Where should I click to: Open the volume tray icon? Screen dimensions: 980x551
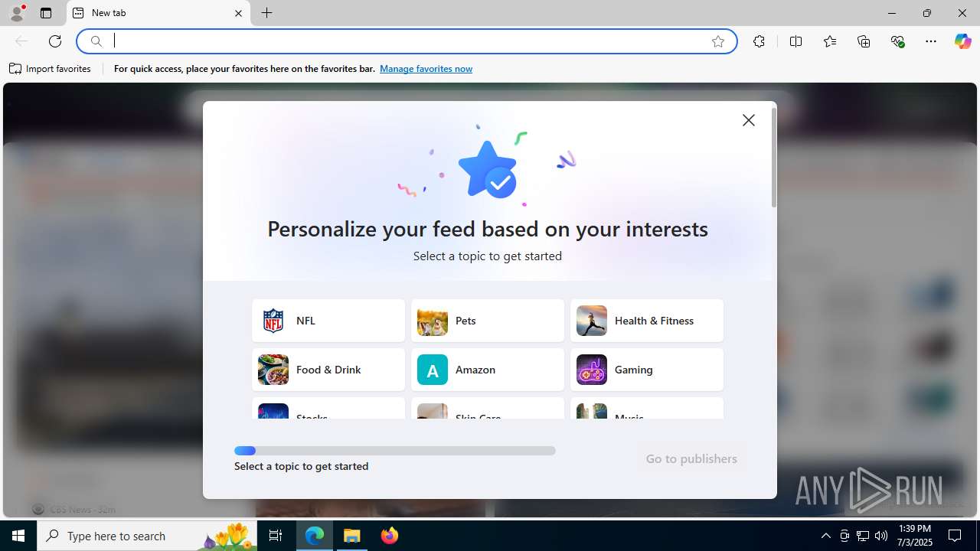point(881,536)
